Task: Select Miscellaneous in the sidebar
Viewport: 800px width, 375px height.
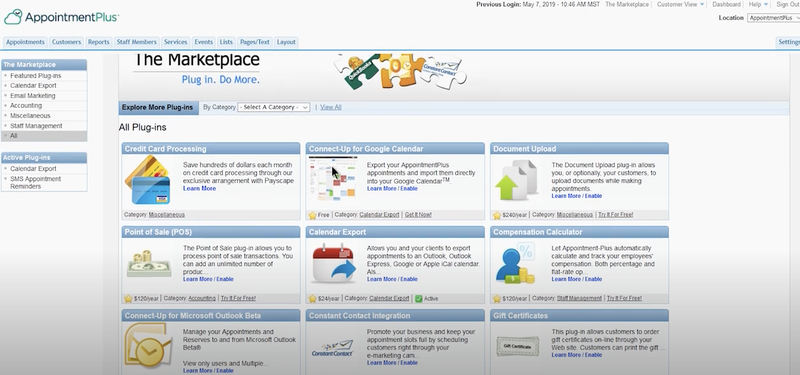Action: click(x=30, y=116)
